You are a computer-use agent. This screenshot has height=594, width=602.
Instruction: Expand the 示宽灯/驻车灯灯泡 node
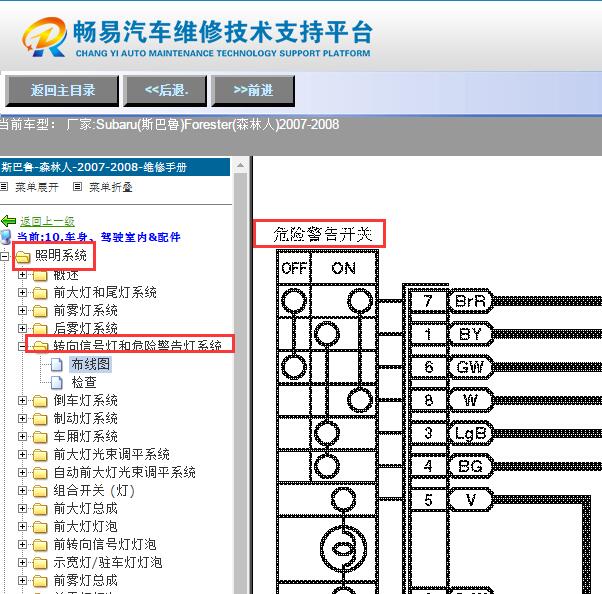(x=22, y=562)
